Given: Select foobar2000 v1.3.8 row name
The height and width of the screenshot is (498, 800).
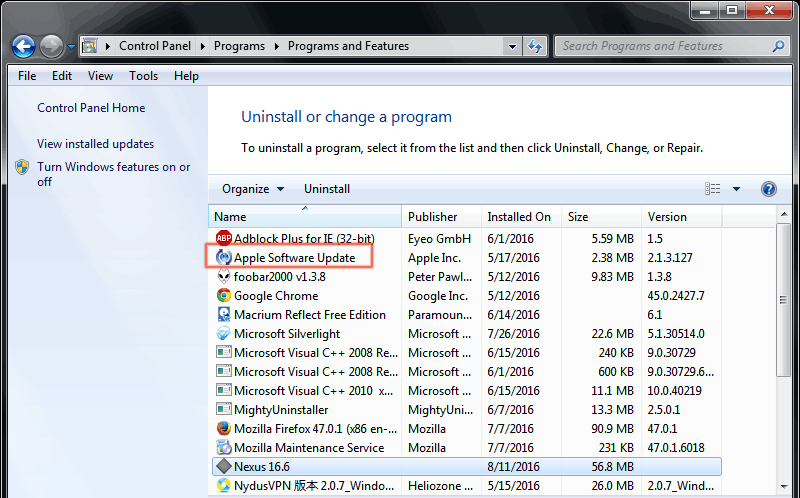Looking at the screenshot, I should click(280, 277).
